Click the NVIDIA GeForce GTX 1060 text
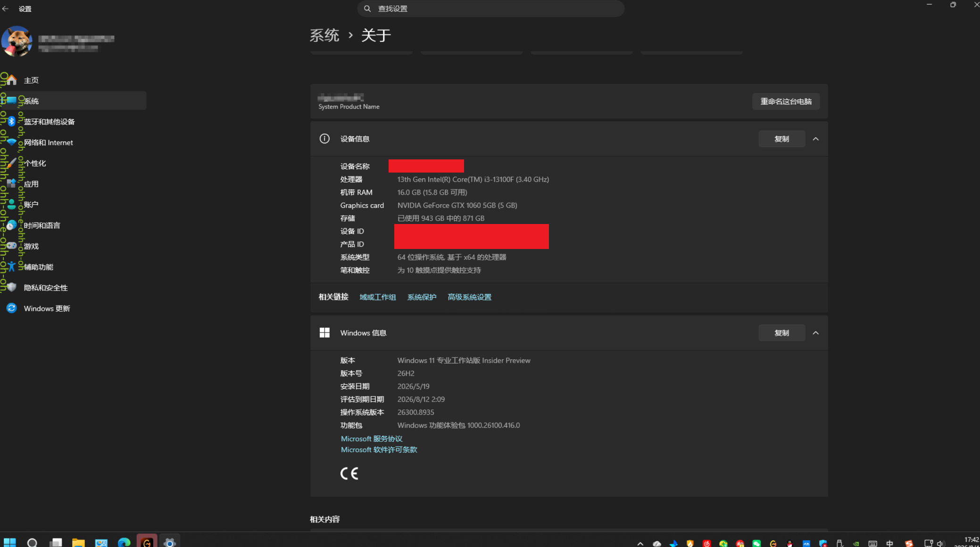 [457, 205]
